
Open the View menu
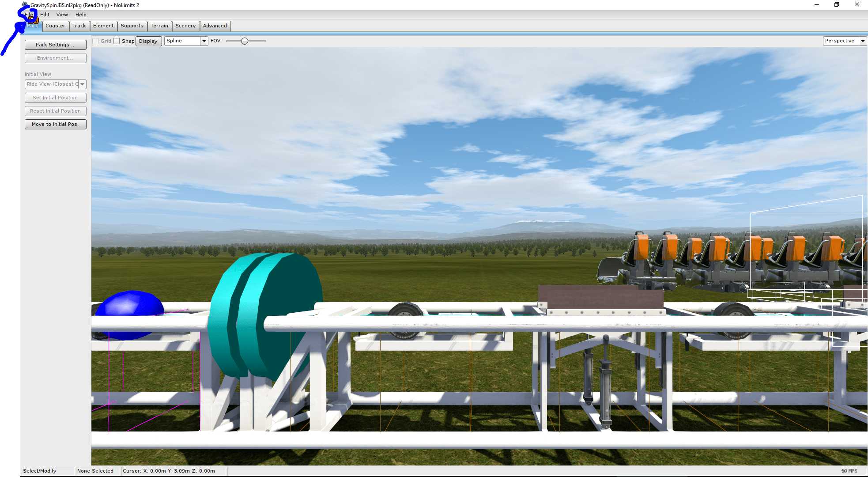click(62, 15)
